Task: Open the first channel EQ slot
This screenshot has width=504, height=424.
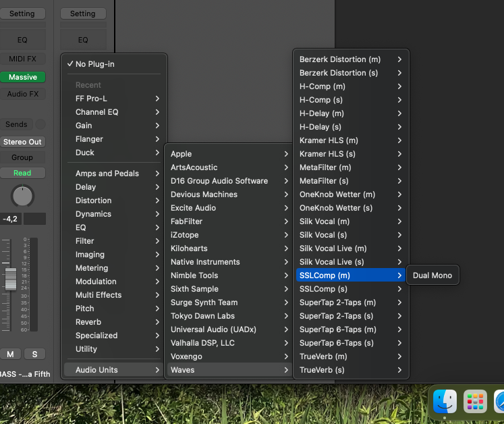Action: pyautogui.click(x=22, y=40)
